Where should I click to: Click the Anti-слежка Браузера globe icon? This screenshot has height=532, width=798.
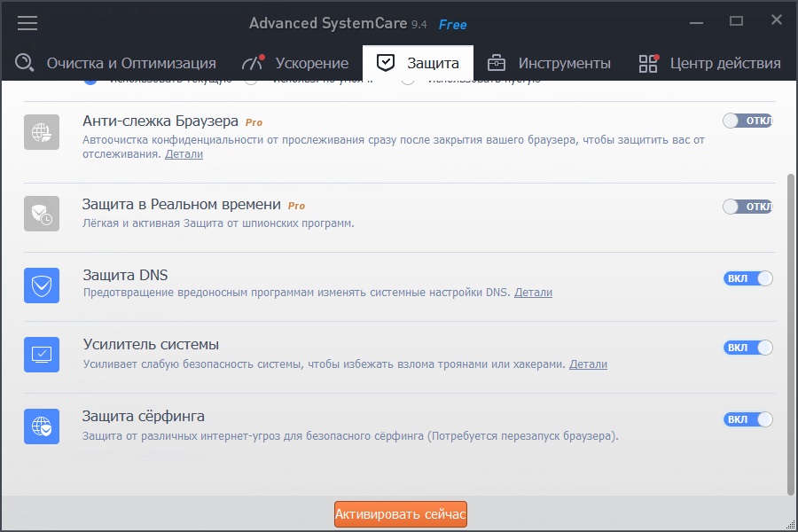click(x=42, y=132)
